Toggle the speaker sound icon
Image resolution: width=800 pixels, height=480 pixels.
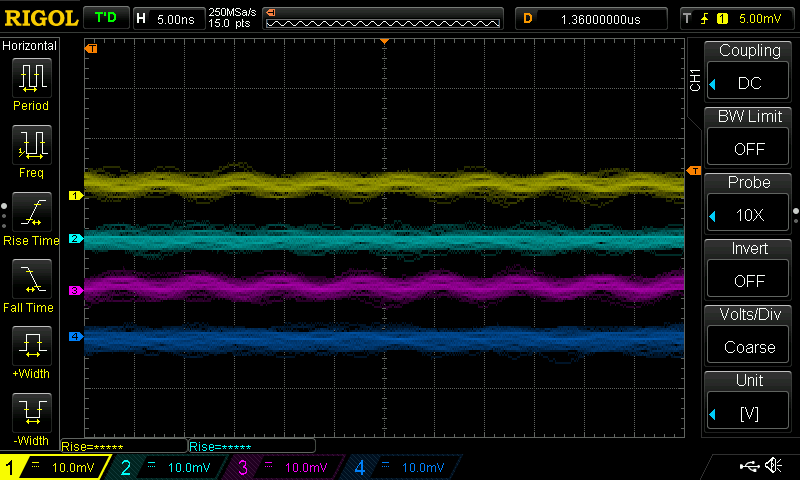773,466
